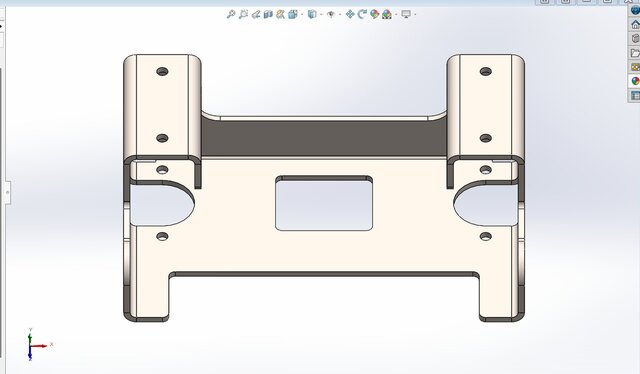Select the upper hole on left flange

pyautogui.click(x=162, y=71)
